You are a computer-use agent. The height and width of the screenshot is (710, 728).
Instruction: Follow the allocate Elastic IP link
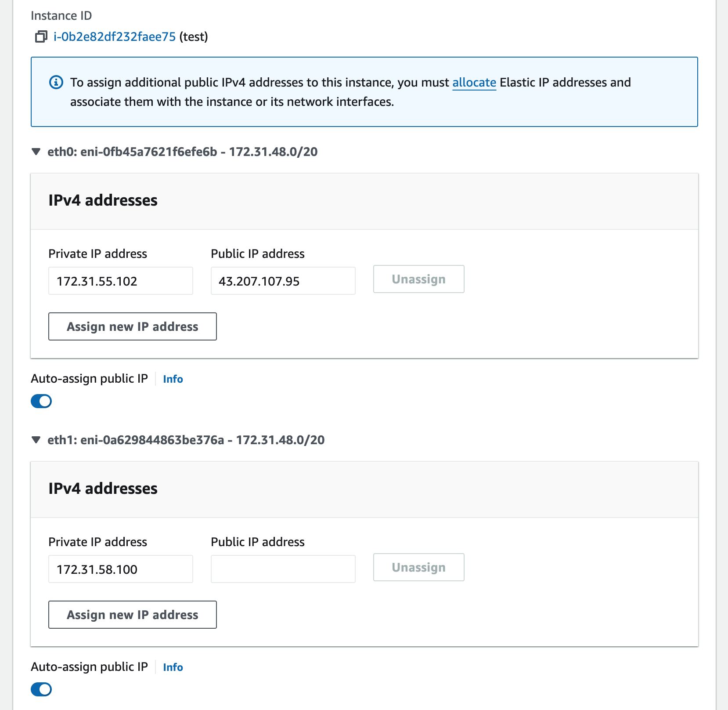[x=474, y=83]
